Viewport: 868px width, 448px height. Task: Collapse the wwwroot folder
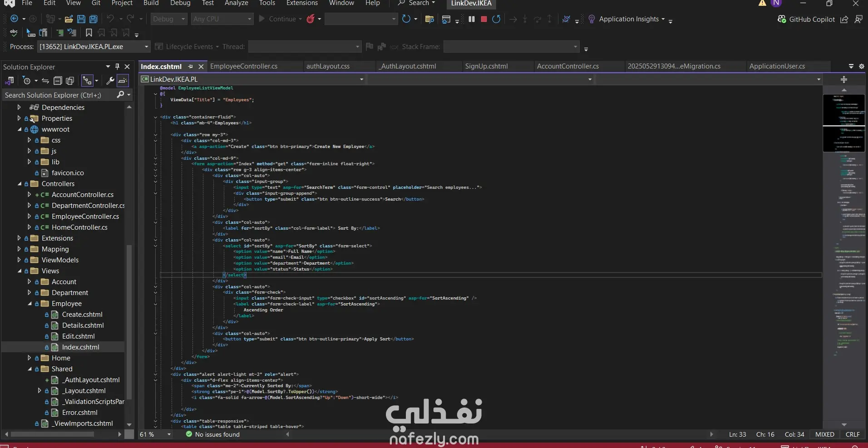(x=20, y=129)
